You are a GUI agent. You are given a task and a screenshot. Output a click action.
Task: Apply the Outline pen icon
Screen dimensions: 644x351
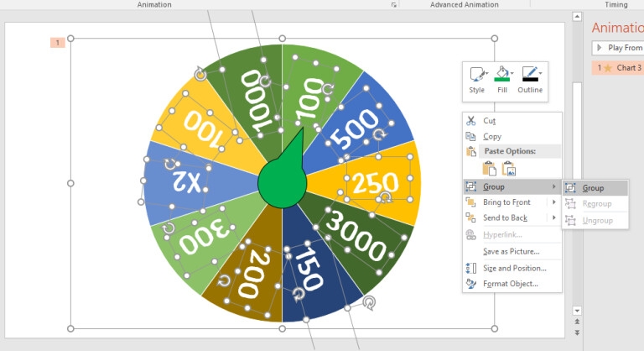pos(530,74)
